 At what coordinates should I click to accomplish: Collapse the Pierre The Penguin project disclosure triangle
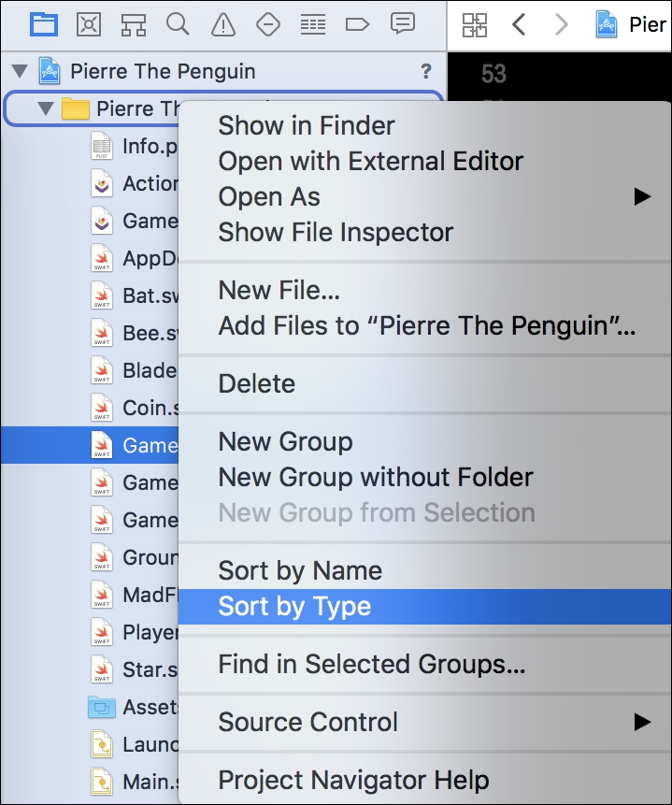tap(21, 70)
